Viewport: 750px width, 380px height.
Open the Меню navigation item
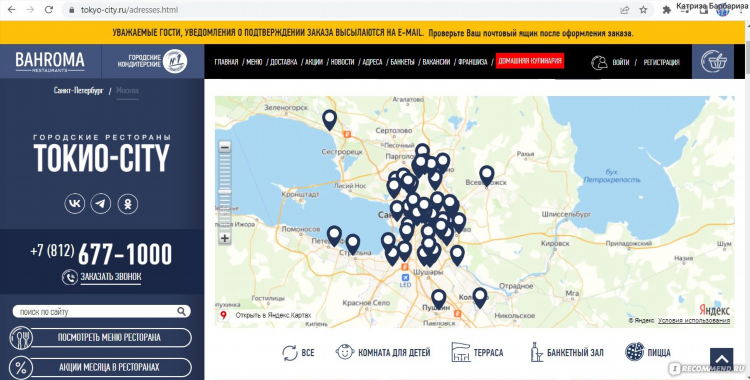[254, 62]
